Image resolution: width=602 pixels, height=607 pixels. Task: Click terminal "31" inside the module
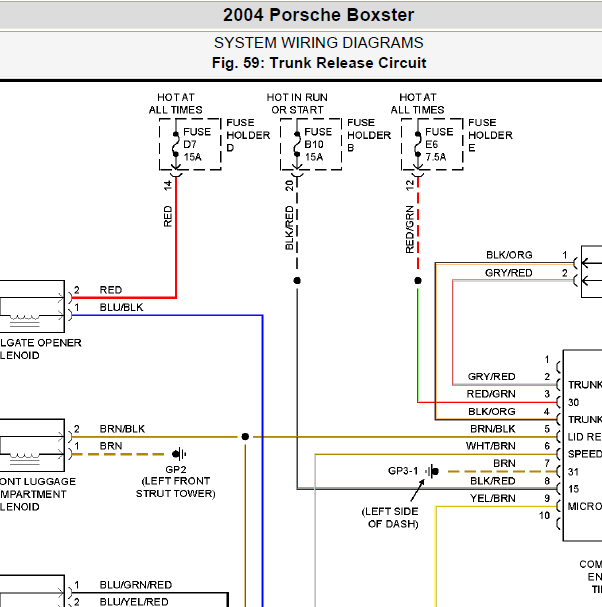pos(573,472)
